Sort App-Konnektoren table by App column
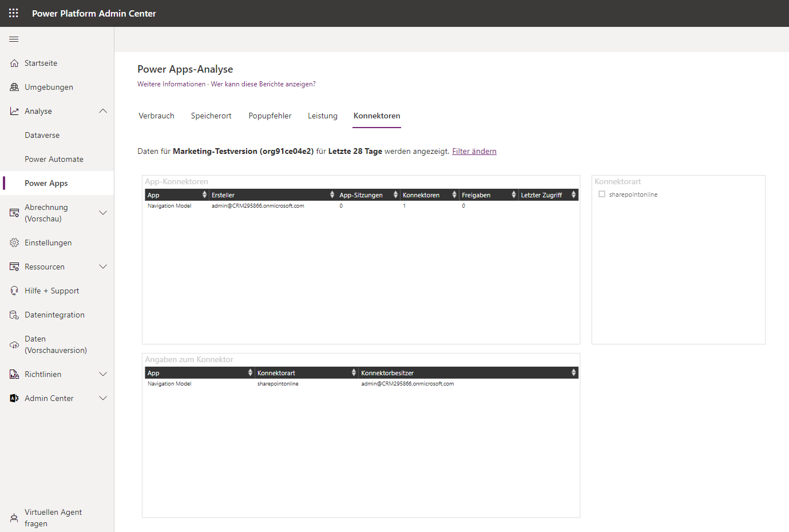The width and height of the screenshot is (789, 532). click(204, 195)
